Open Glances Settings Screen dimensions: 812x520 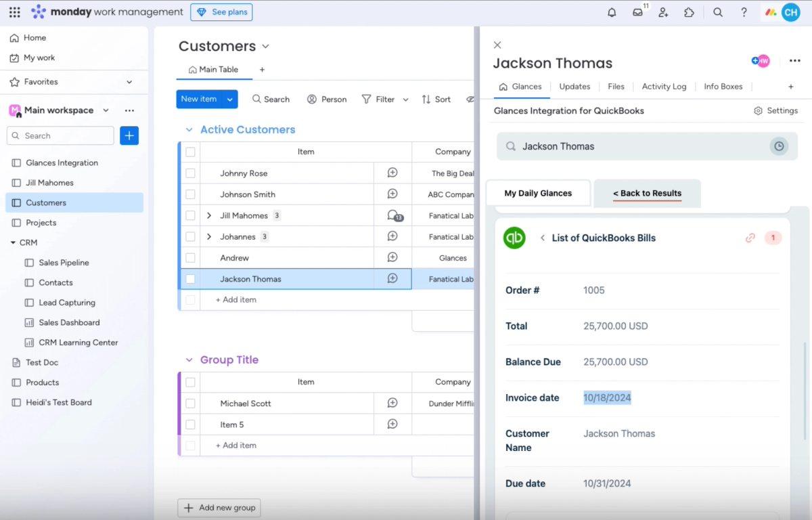click(775, 110)
